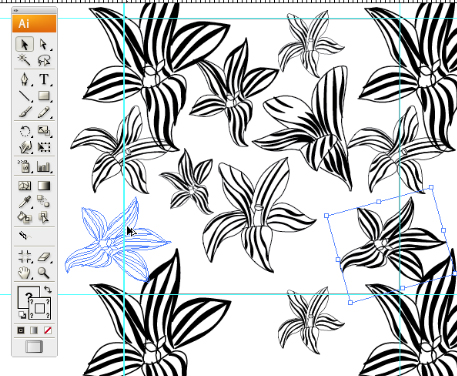Apply solid Color mode button

21,330
